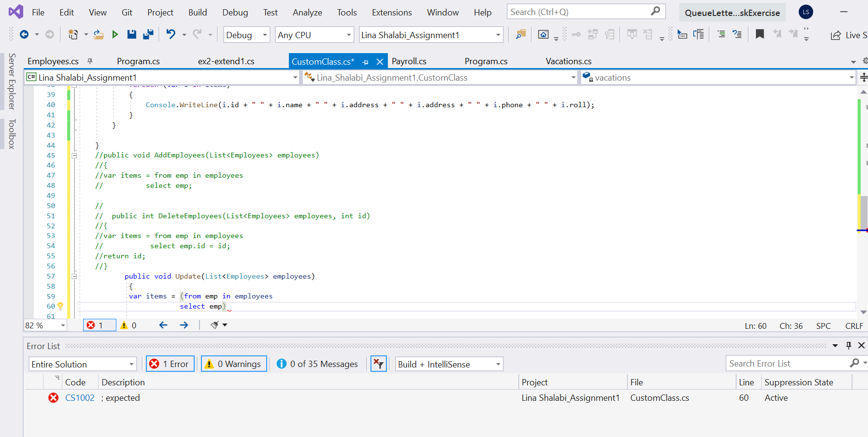Screen dimensions: 868x437
Task: Open the Server Explorer side panel
Action: tap(12, 81)
